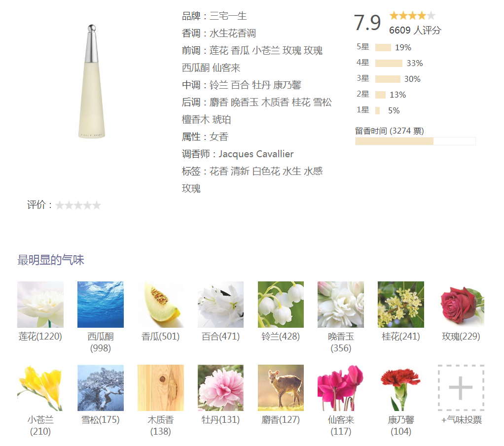Click the 莲花 top note link

219,50
